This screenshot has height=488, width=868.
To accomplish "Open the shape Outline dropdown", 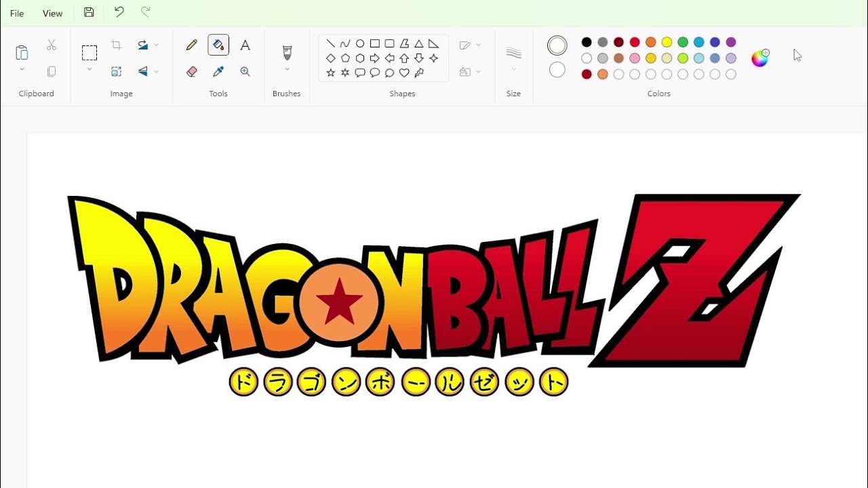I will [x=470, y=45].
